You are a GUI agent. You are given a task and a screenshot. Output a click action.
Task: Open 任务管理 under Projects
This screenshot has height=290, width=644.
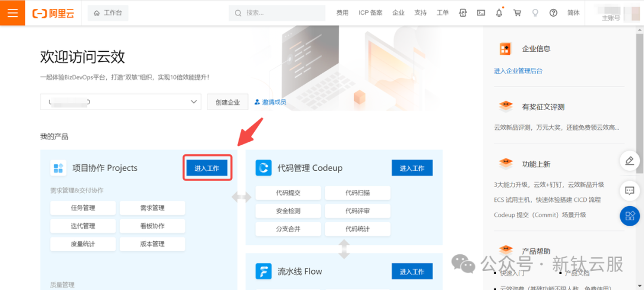coord(83,208)
